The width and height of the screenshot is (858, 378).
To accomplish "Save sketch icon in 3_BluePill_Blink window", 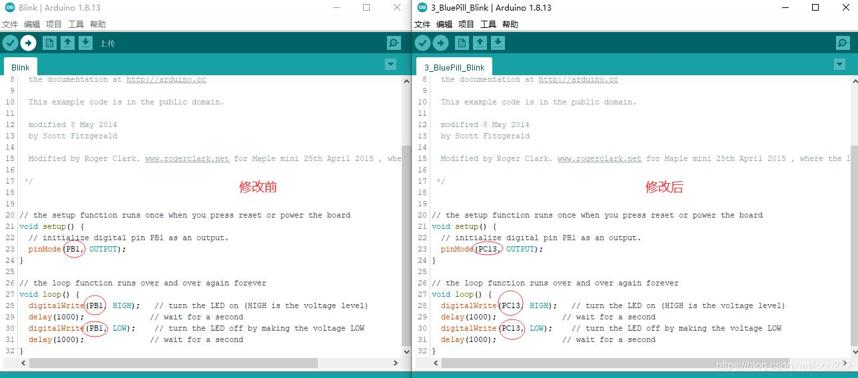I will pos(497,43).
